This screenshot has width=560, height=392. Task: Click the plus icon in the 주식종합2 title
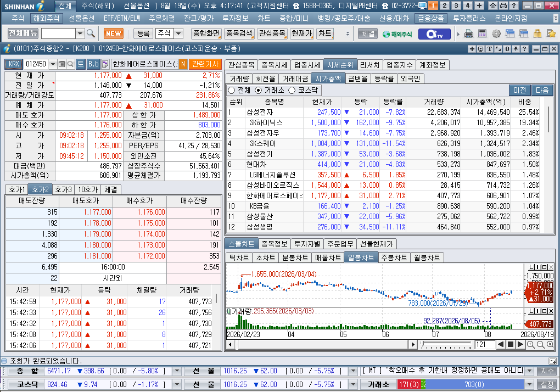tap(472, 49)
